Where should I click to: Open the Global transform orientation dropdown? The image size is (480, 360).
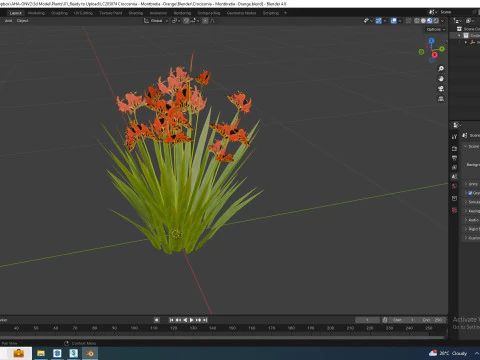tap(156, 21)
